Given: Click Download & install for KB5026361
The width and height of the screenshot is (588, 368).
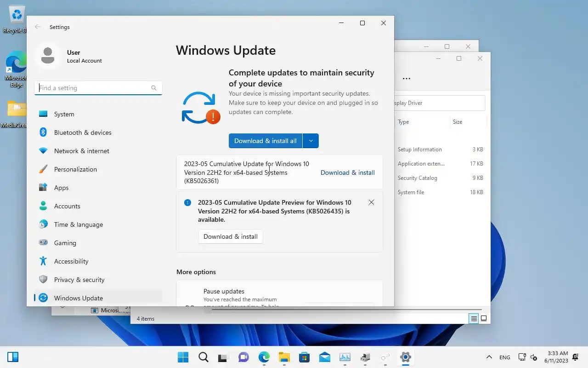Looking at the screenshot, I should pyautogui.click(x=347, y=172).
